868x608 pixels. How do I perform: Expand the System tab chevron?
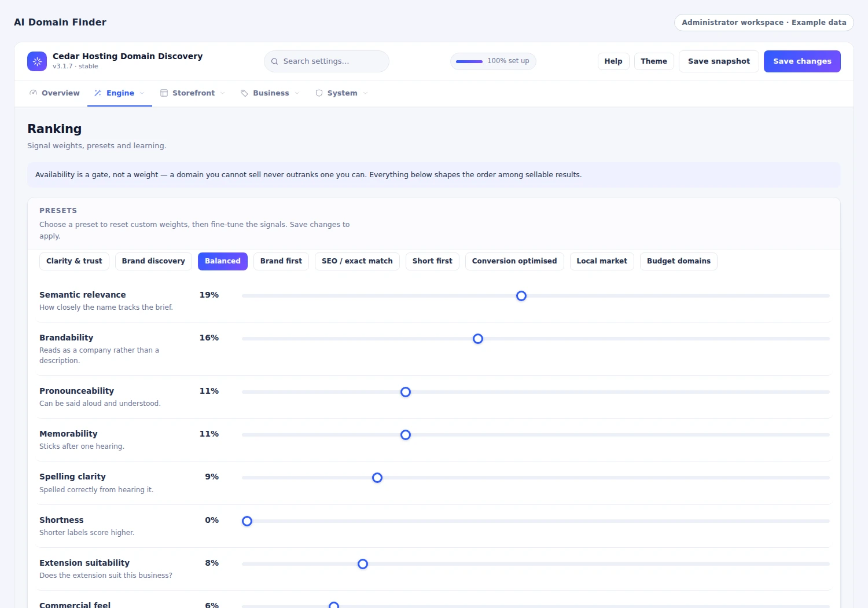coord(366,93)
